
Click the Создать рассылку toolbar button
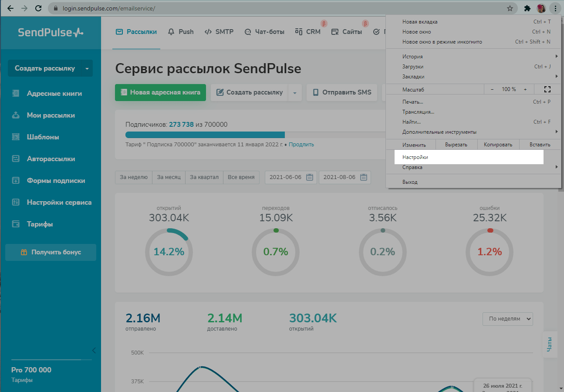[x=249, y=92]
